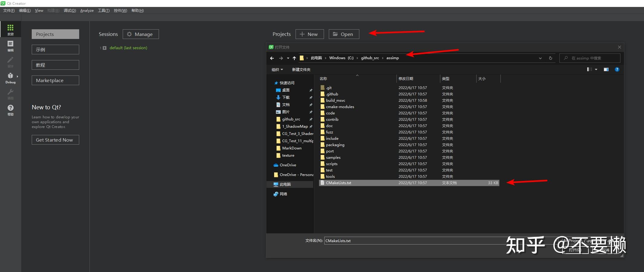644x272 pixels.
Task: Change view layout icon in dialog
Action: click(589, 69)
